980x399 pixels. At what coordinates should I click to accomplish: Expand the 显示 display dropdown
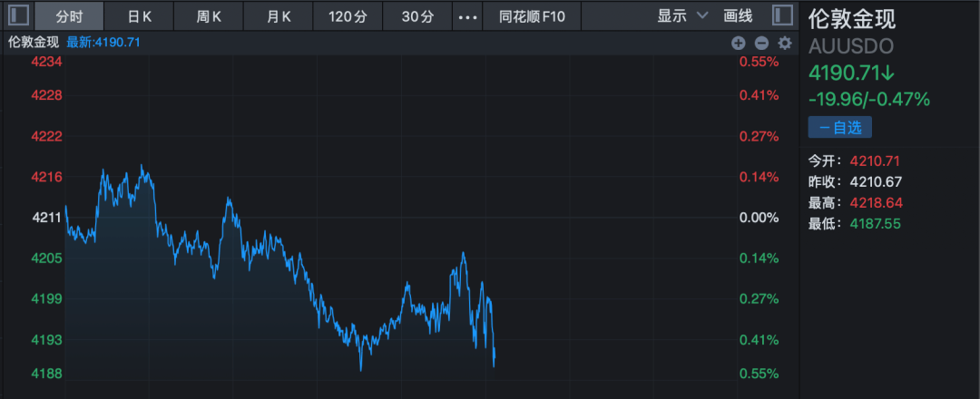pos(672,16)
